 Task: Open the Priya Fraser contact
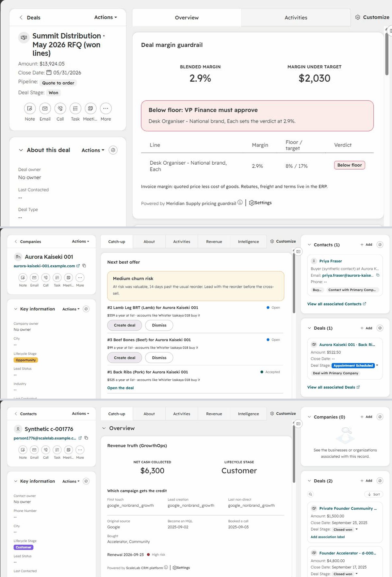[x=331, y=261]
